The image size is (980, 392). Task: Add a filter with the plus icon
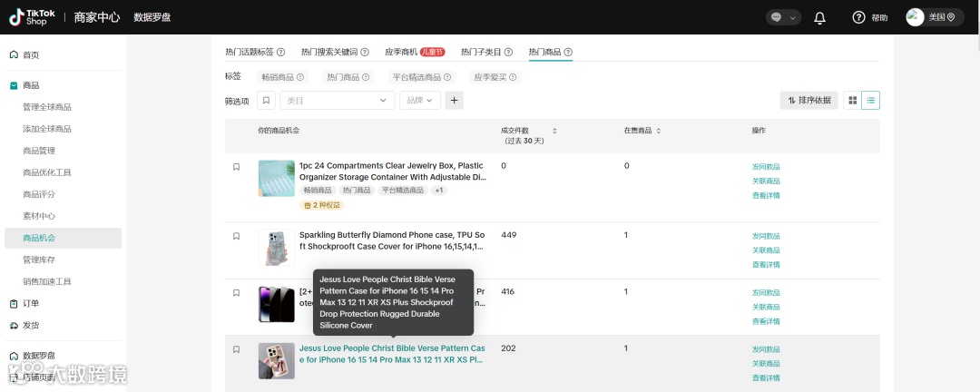point(455,100)
